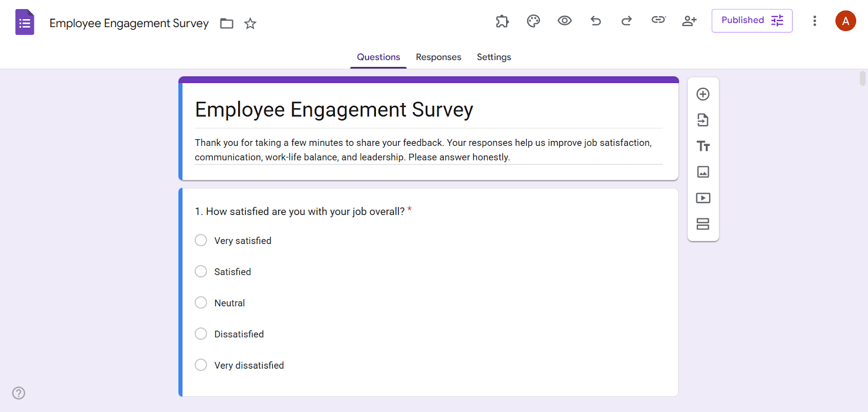Switch to the Questions tab
Image resolution: width=868 pixels, height=412 pixels.
tap(378, 57)
